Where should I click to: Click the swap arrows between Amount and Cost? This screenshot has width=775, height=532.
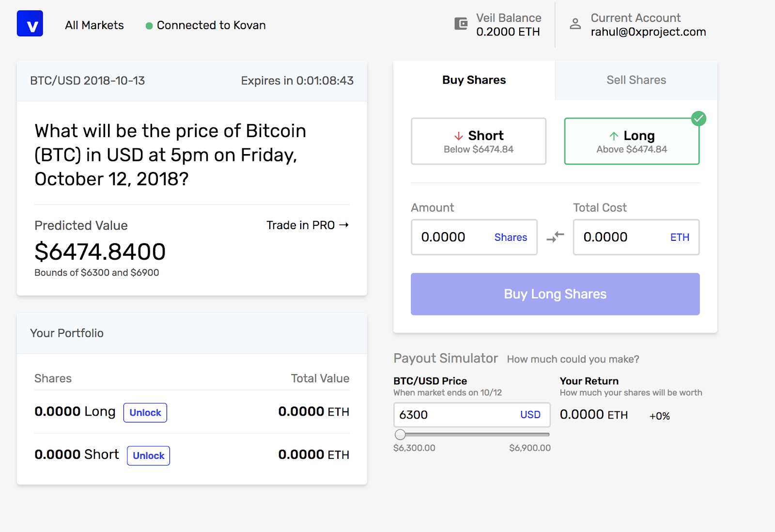coord(555,237)
